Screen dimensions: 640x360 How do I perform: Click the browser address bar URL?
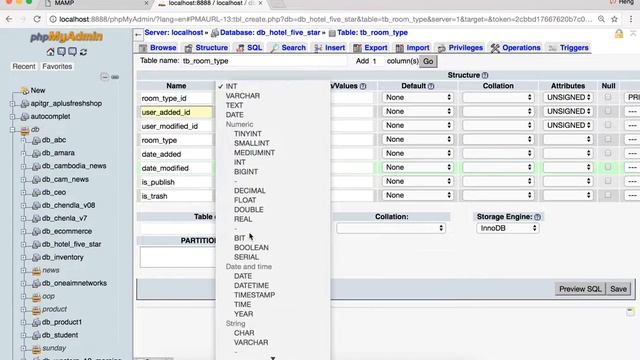click(x=325, y=19)
